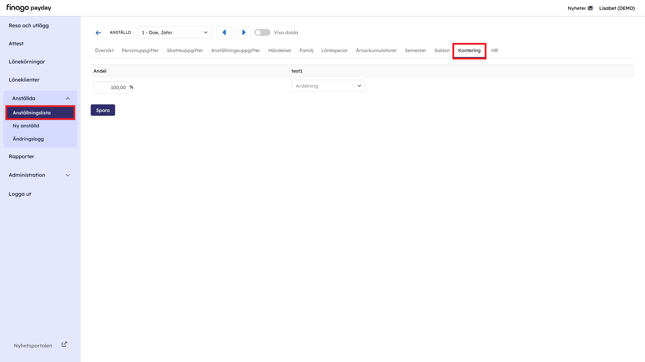Switch to the Anställningsuppgifter tab
The height and width of the screenshot is (362, 645).
[235, 50]
